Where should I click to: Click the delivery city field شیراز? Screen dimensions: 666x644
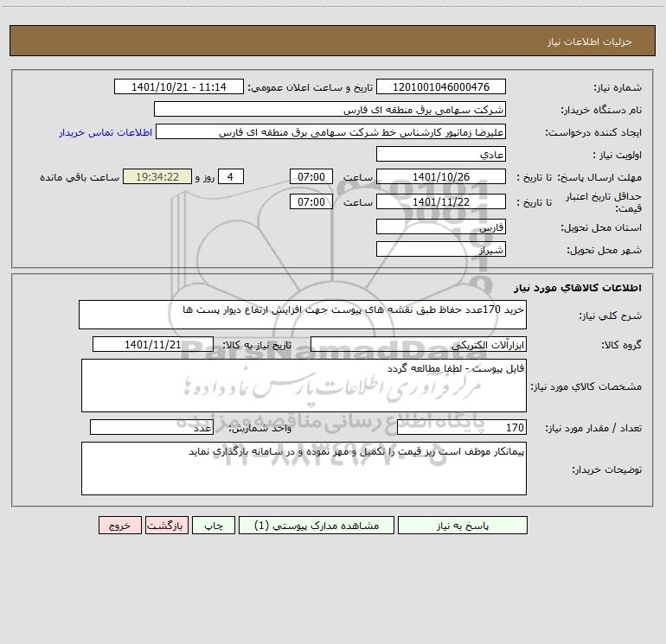click(441, 249)
